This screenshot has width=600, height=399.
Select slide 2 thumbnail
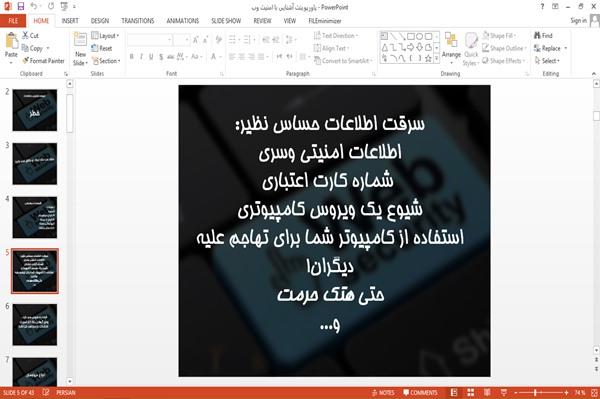tap(35, 110)
